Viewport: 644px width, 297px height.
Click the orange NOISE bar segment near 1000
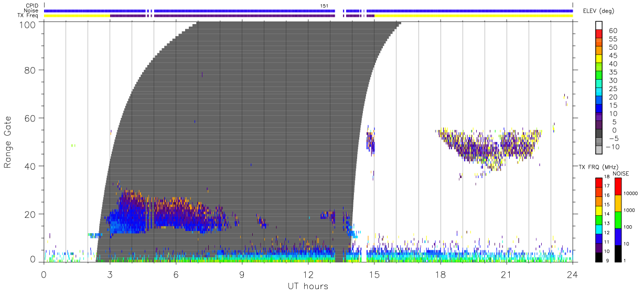618,203
